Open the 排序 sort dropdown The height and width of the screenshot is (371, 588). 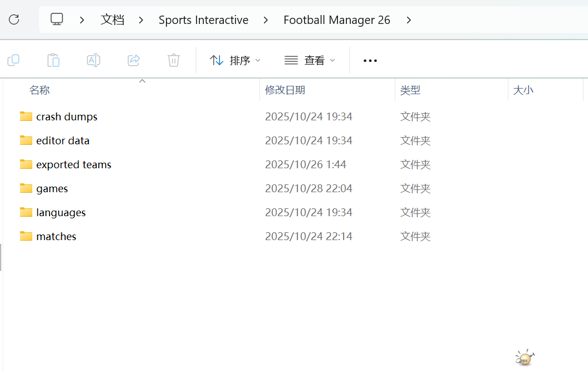(x=235, y=60)
